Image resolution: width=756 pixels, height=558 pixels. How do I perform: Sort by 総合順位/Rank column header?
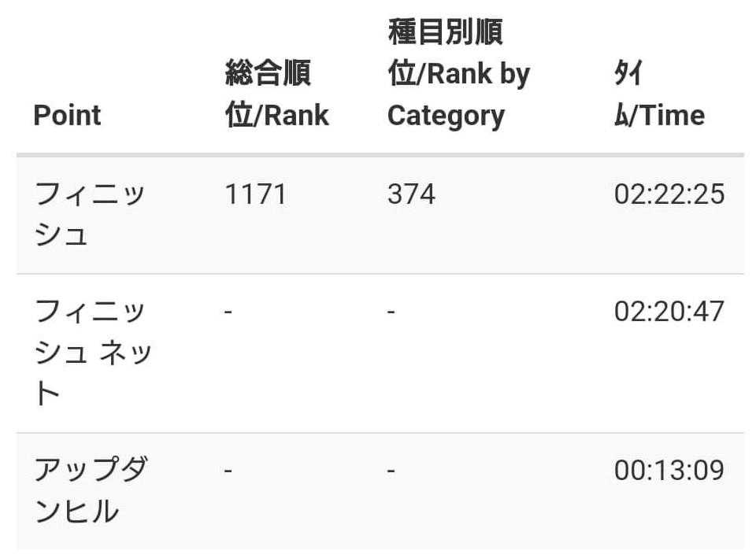(276, 94)
